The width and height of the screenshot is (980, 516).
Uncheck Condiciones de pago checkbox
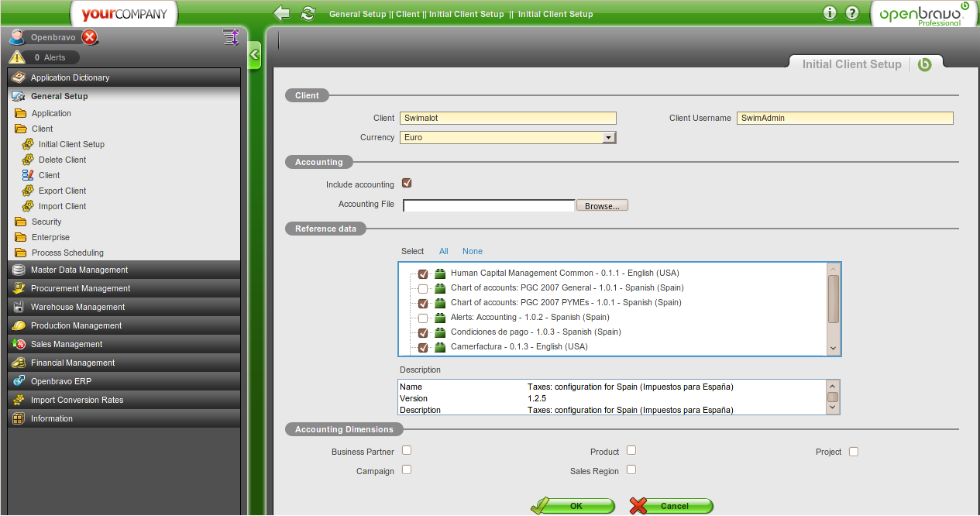pos(423,332)
